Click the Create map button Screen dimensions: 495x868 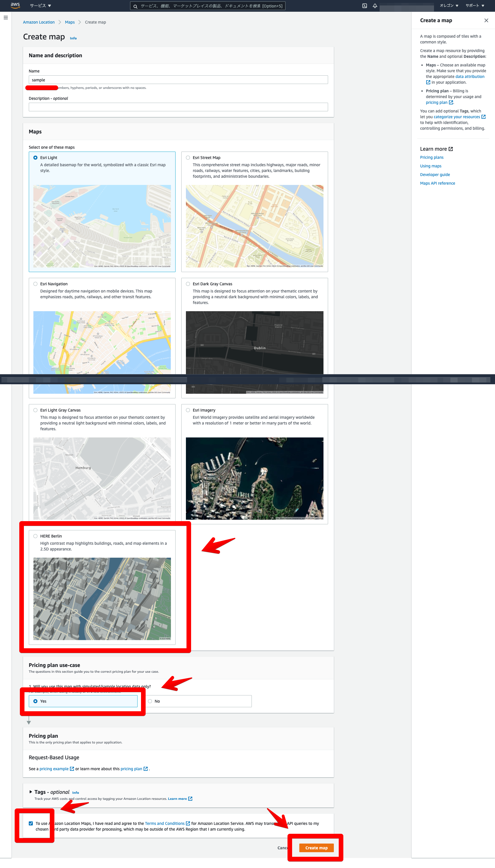(x=316, y=848)
